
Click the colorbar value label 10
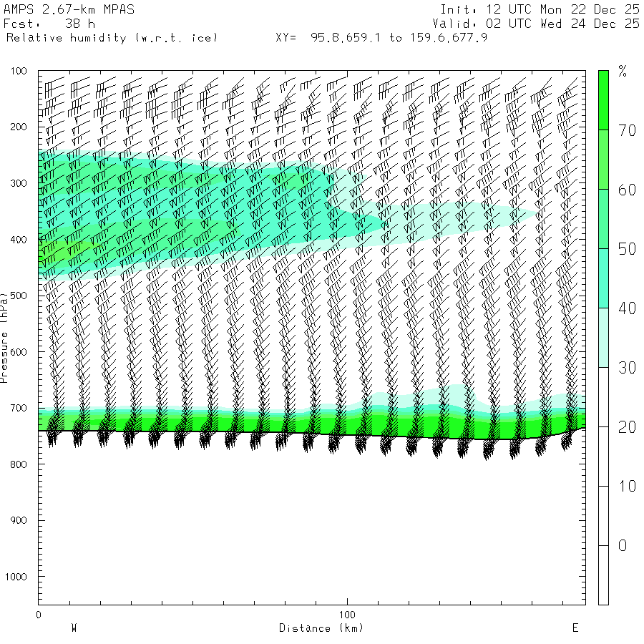(627, 487)
